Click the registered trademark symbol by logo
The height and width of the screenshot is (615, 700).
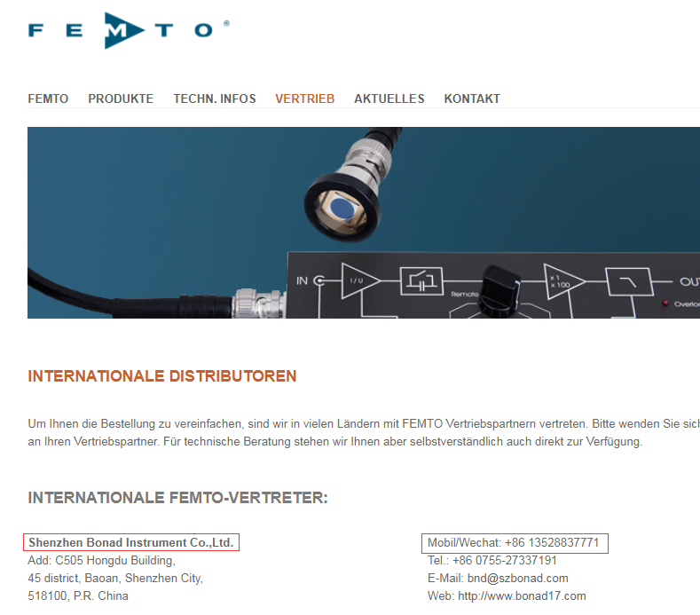(226, 23)
